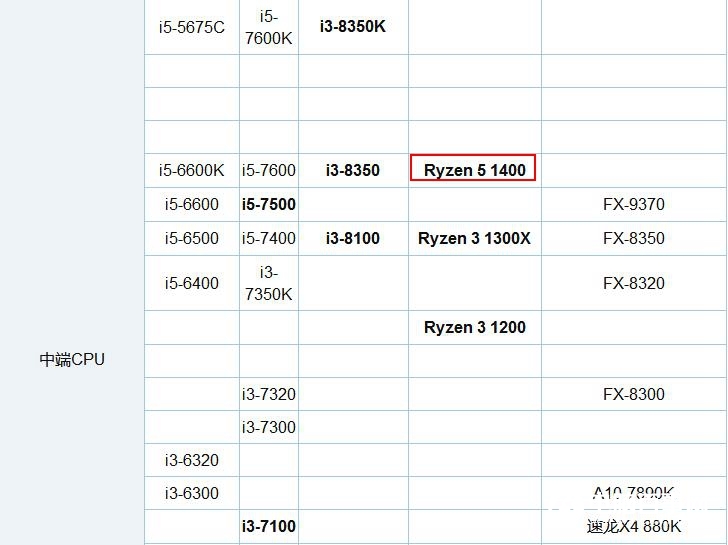Select the i3-6320 cell
The image size is (728, 545).
point(191,460)
